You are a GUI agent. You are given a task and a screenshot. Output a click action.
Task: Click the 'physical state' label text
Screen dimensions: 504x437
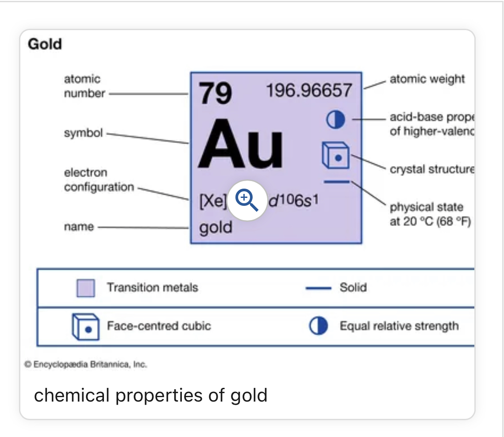[427, 207]
